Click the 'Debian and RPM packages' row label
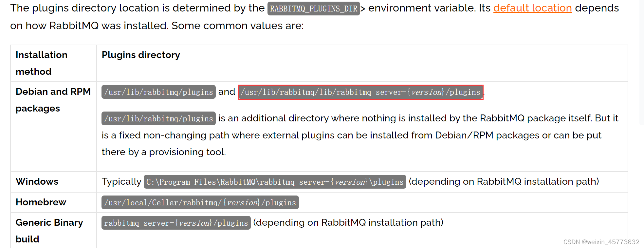Viewport: 644px width, 248px height. tap(53, 100)
